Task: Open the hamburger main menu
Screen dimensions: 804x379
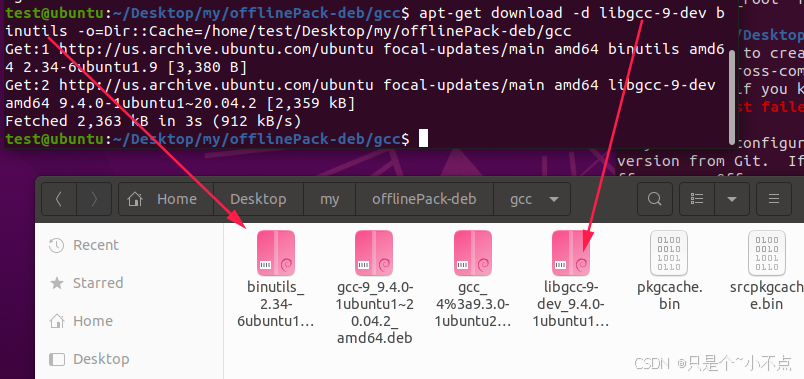Action: [774, 199]
